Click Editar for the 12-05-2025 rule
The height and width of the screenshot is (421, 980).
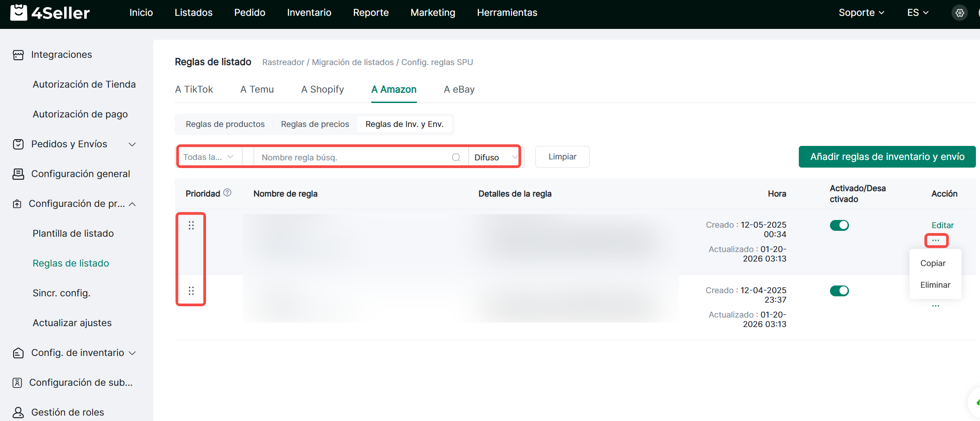[x=942, y=225]
